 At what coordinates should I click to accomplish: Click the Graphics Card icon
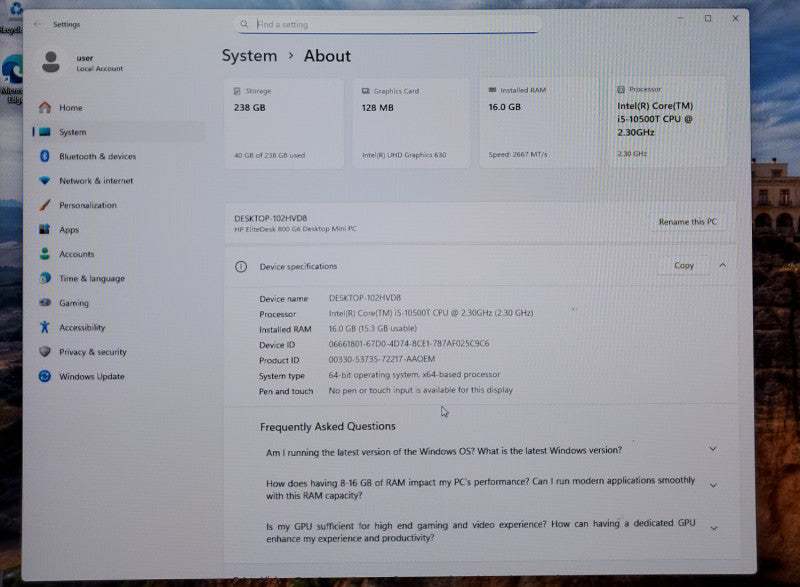pyautogui.click(x=365, y=91)
